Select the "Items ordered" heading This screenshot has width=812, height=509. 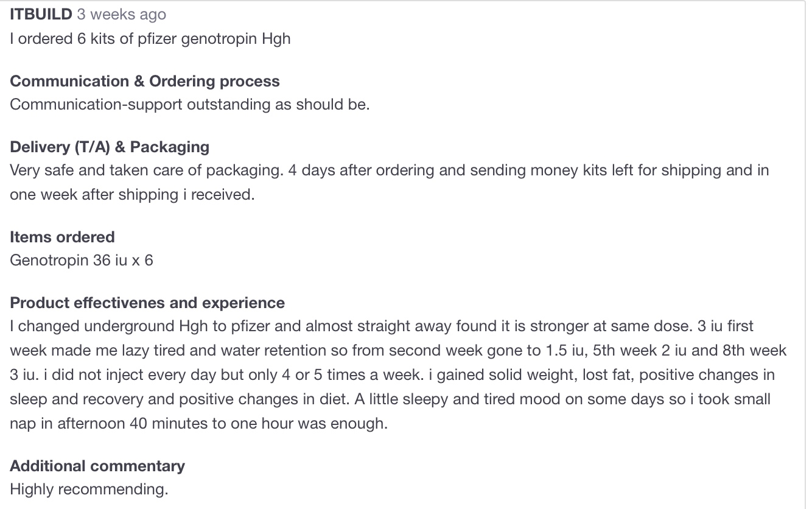pyautogui.click(x=62, y=237)
